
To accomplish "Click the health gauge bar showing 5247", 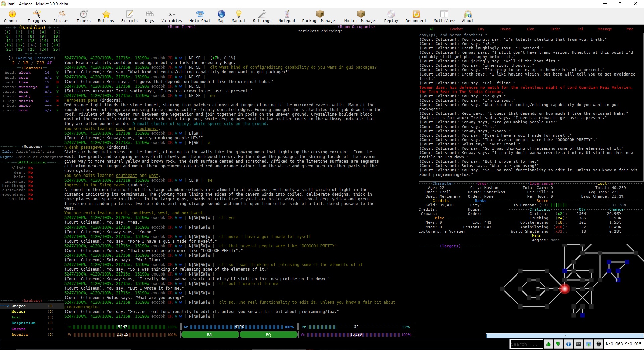I will tap(122, 327).
